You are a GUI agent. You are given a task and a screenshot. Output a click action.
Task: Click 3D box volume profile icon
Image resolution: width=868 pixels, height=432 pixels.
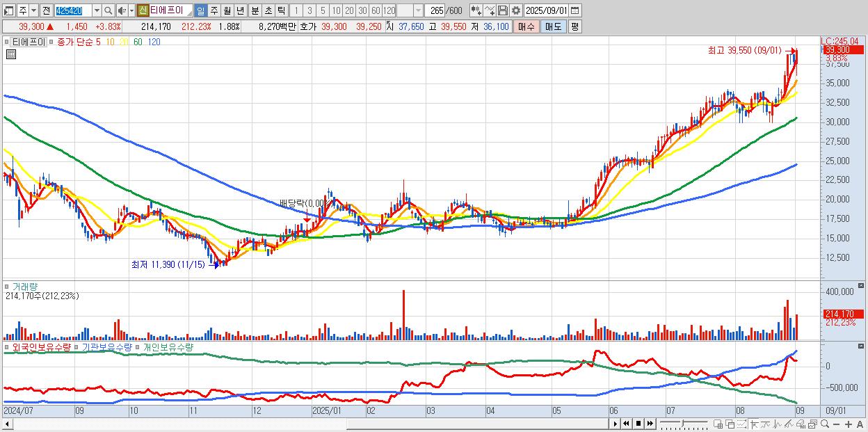pos(801,424)
